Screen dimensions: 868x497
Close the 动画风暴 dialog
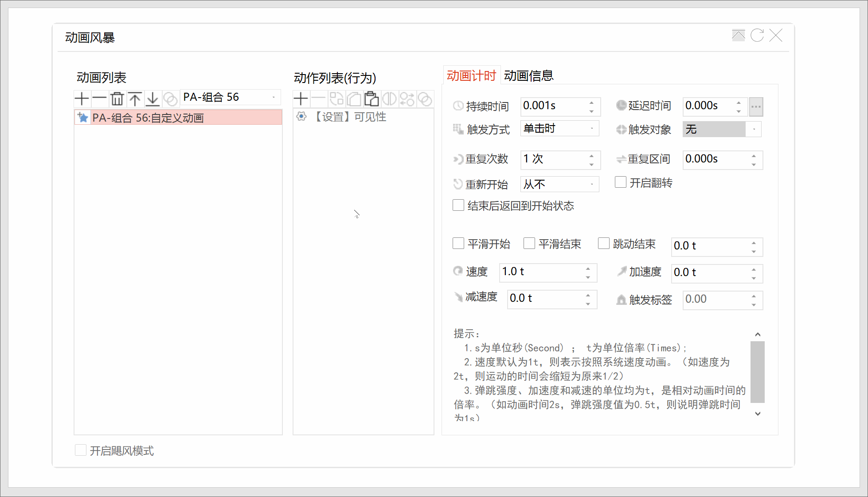point(776,35)
